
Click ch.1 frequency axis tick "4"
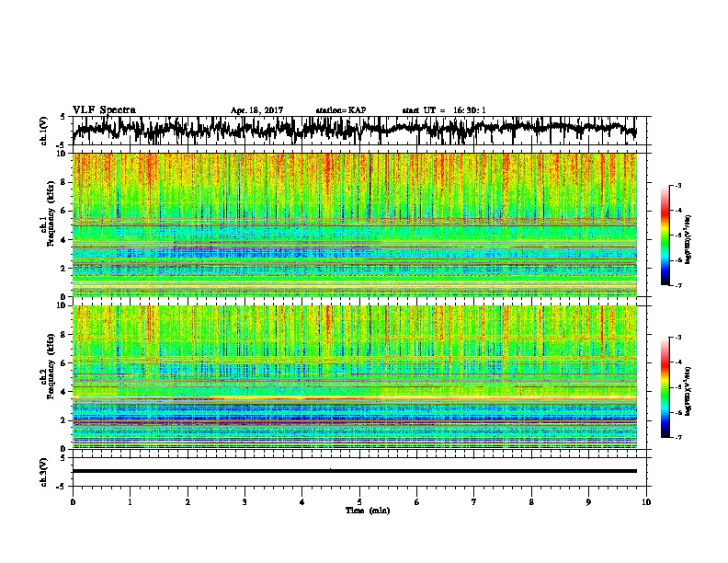65,240
